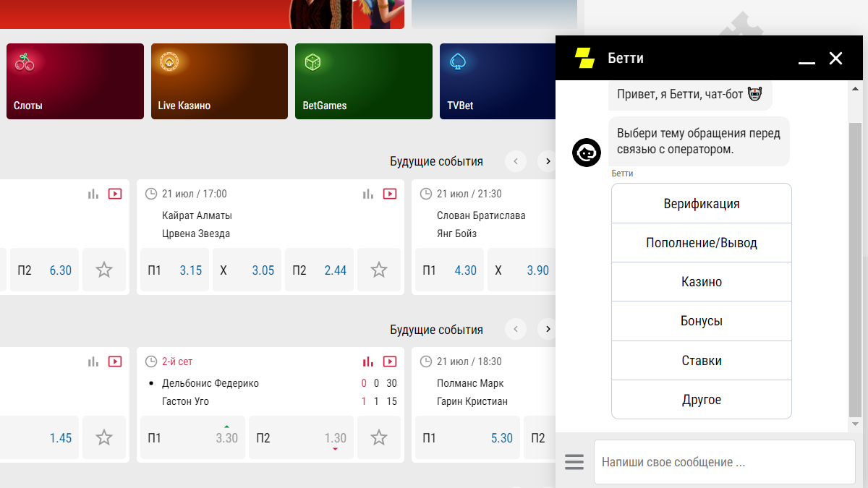Open the Слоты category tile

point(75,81)
